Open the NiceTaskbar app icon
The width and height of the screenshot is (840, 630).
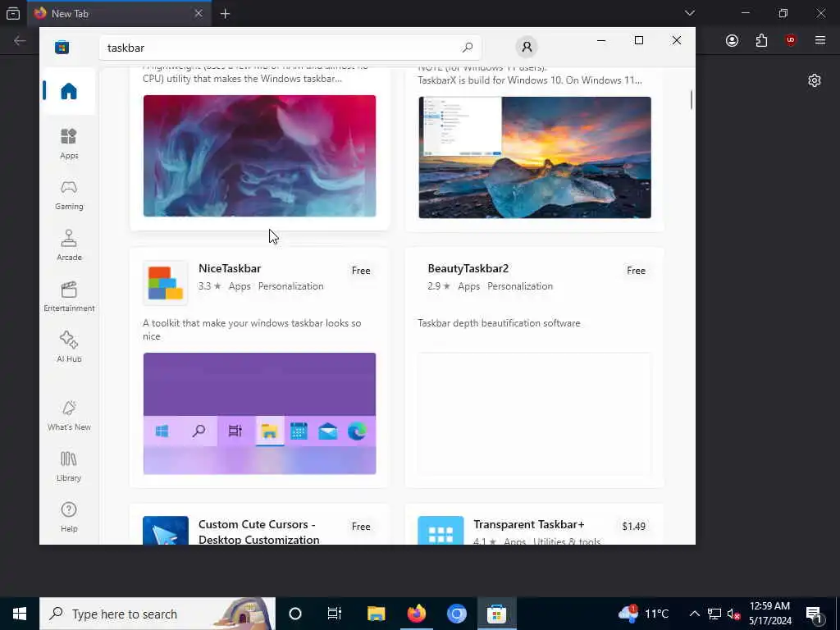coord(166,283)
